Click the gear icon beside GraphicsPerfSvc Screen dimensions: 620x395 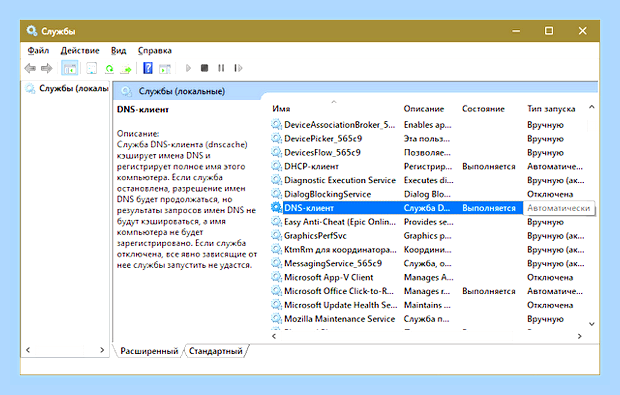point(276,235)
